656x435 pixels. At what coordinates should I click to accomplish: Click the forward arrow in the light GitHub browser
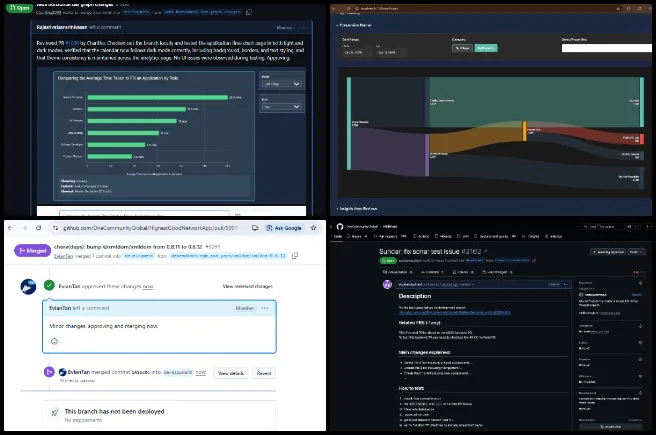tap(25, 228)
